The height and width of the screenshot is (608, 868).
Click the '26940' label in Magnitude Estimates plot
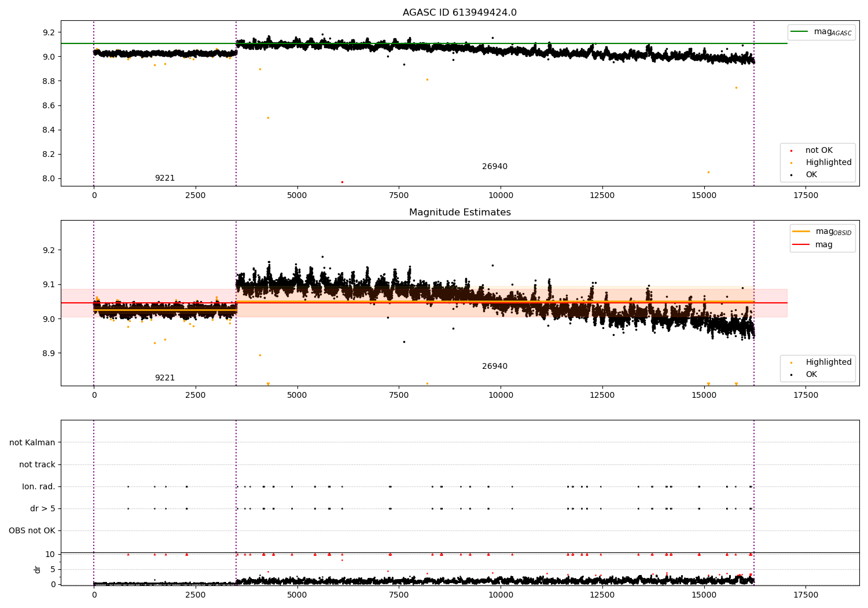[x=495, y=367]
